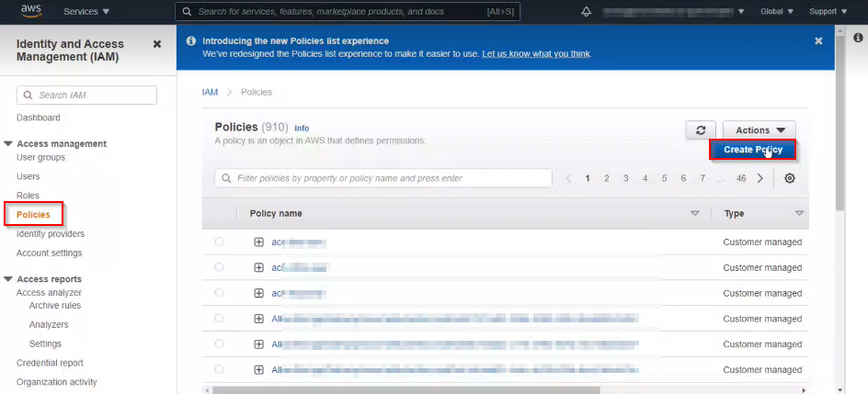Close the IAM navigation sidebar

[x=157, y=44]
